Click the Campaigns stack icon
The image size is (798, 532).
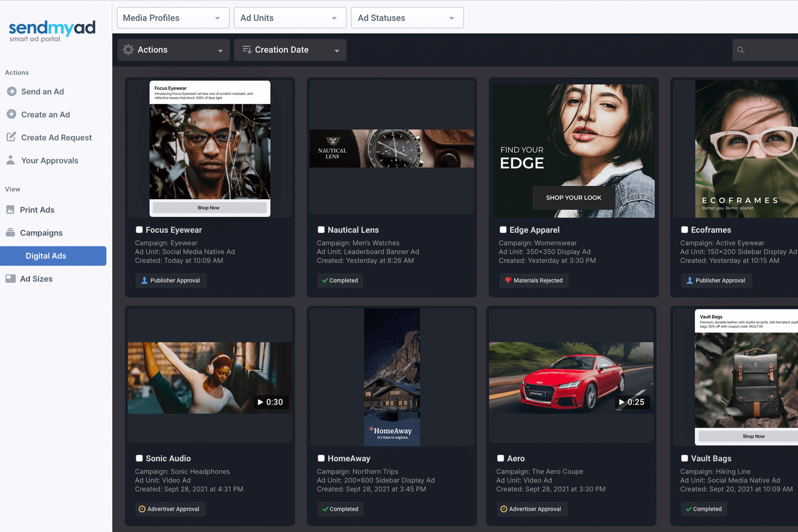click(11, 233)
